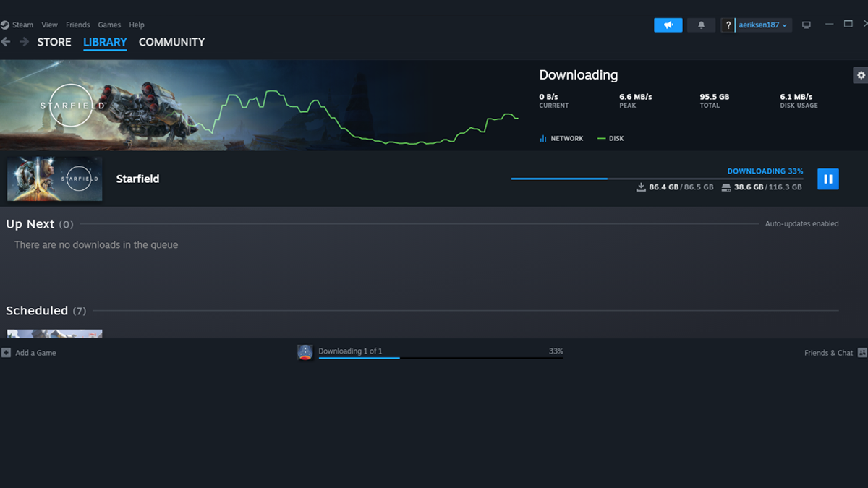Check notifications with the bell icon

tap(700, 25)
